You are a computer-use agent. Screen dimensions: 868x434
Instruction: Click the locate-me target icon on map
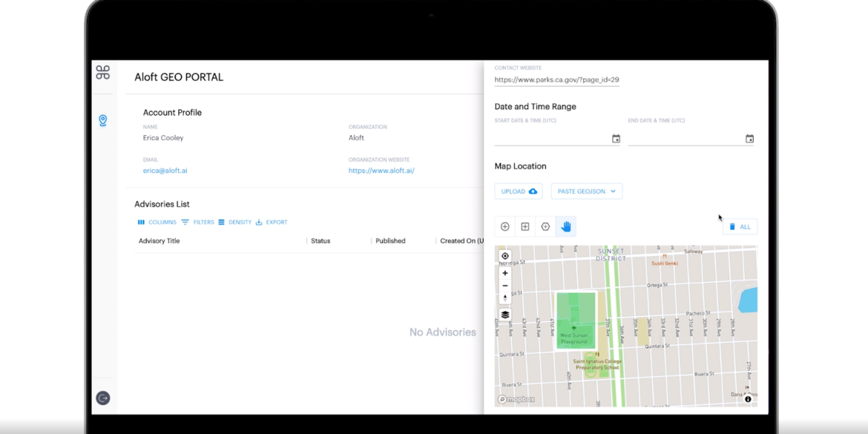pyautogui.click(x=505, y=256)
